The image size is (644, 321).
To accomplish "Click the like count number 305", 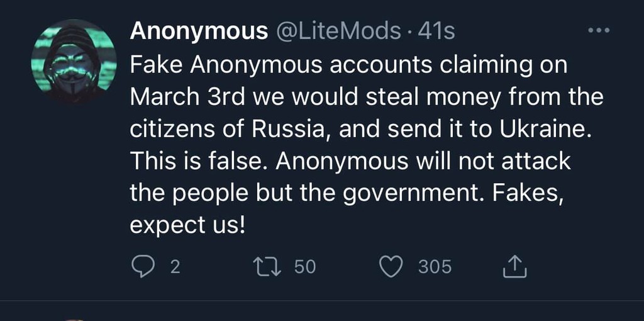I will [x=435, y=267].
